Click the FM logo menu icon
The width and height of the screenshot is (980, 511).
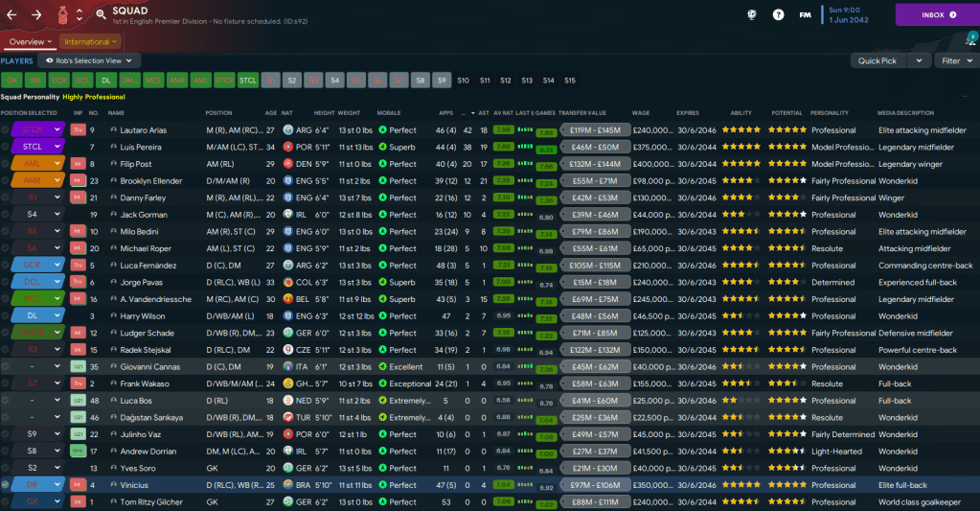[x=805, y=15]
